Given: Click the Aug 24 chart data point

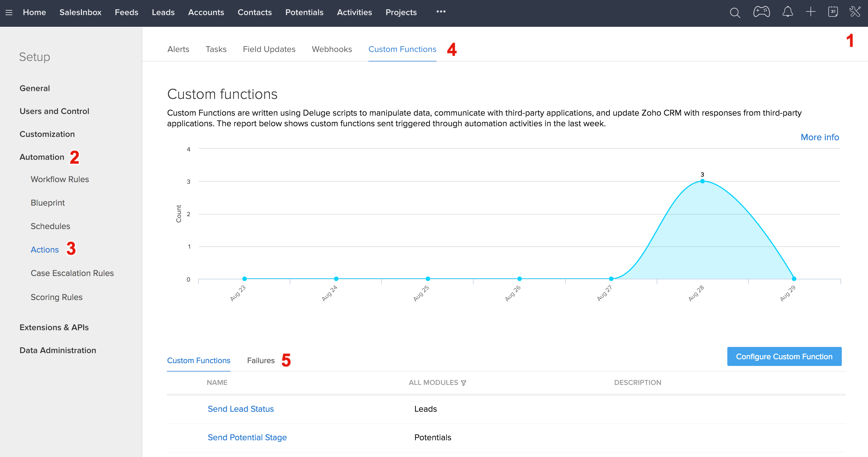Looking at the screenshot, I should 336,279.
